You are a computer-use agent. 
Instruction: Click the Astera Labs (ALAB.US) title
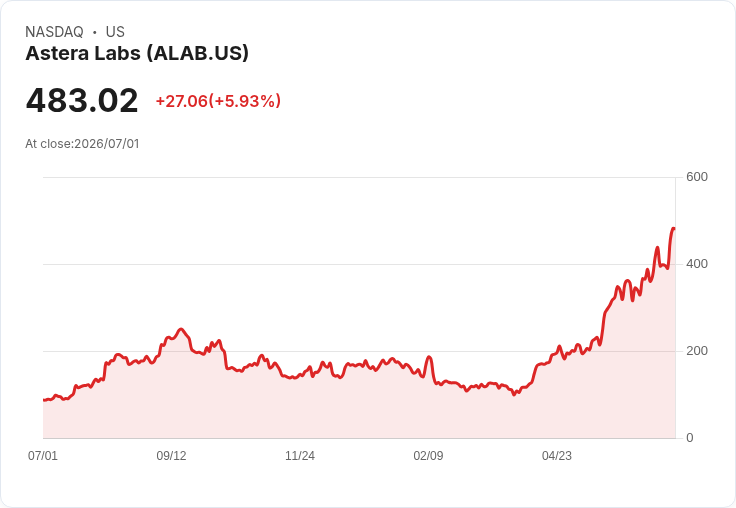[x=137, y=53]
